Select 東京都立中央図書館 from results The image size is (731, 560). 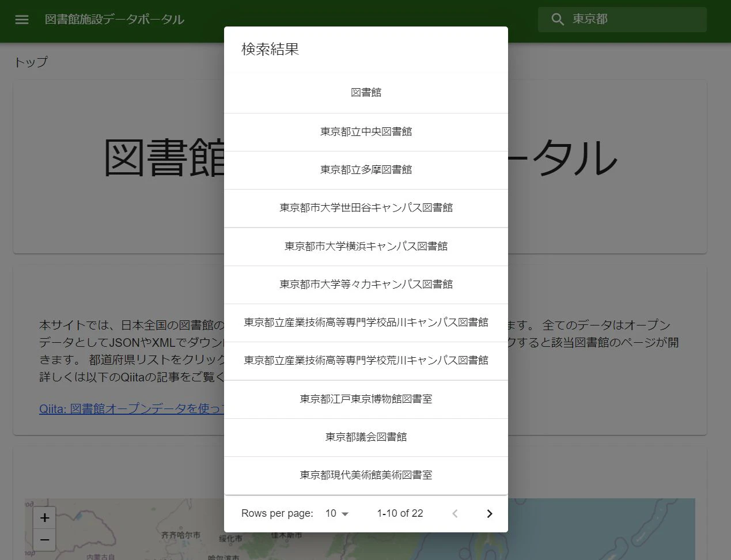click(x=366, y=132)
